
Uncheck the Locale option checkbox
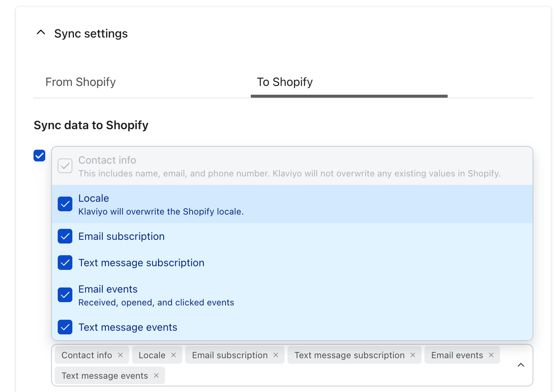pyautogui.click(x=65, y=204)
